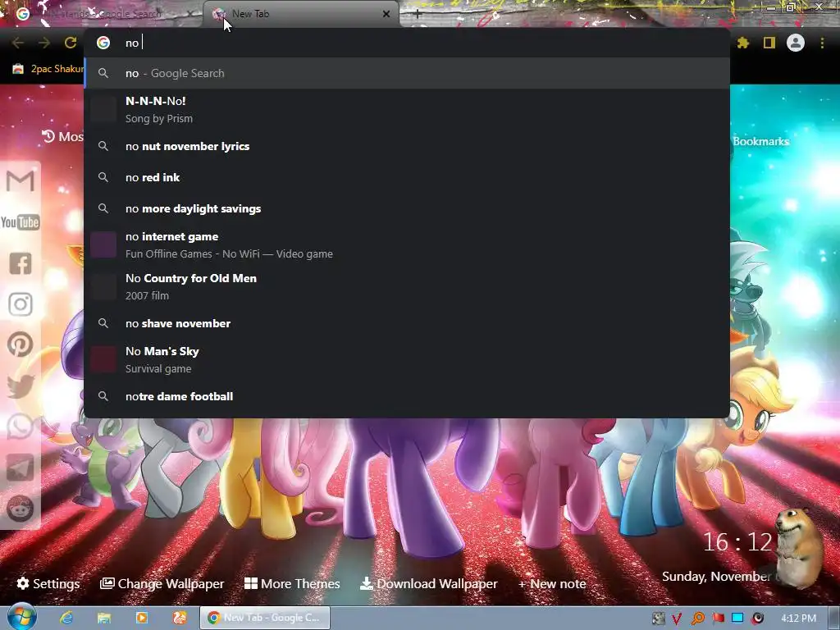Open the Gmail sidebar shortcut

pos(21,181)
